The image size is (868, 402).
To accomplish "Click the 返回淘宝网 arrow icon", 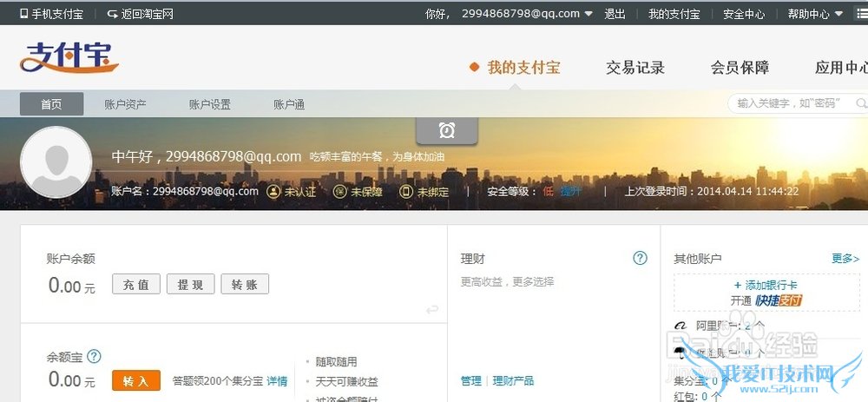I will (112, 14).
